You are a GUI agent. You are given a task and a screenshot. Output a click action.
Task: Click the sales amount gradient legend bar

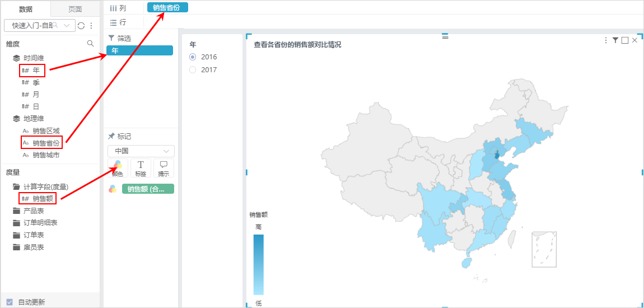tap(258, 264)
